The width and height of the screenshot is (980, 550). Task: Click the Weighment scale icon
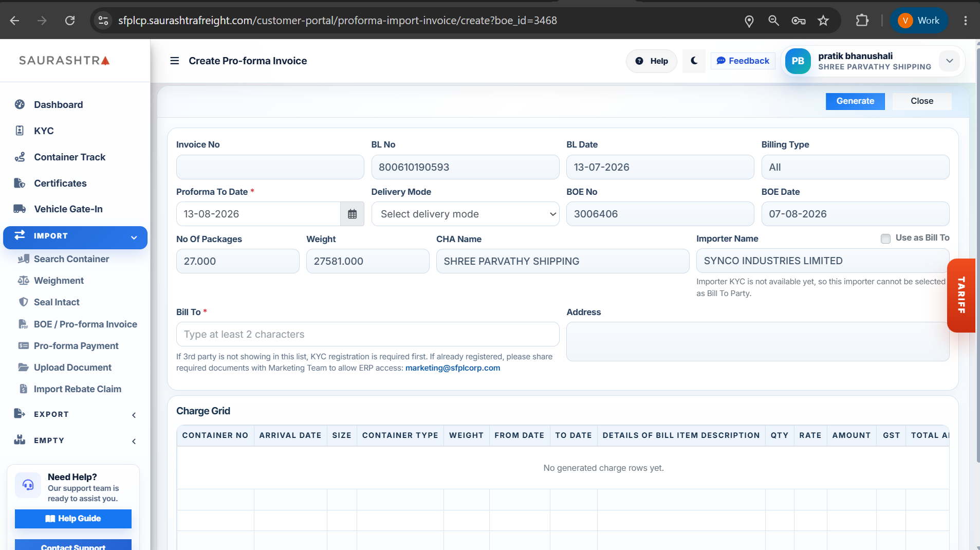[x=24, y=281]
